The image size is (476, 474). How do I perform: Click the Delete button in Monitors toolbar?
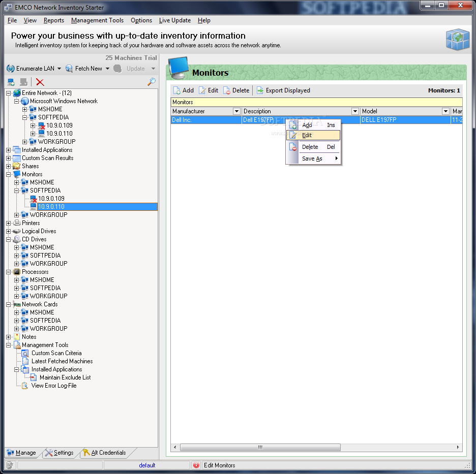236,90
